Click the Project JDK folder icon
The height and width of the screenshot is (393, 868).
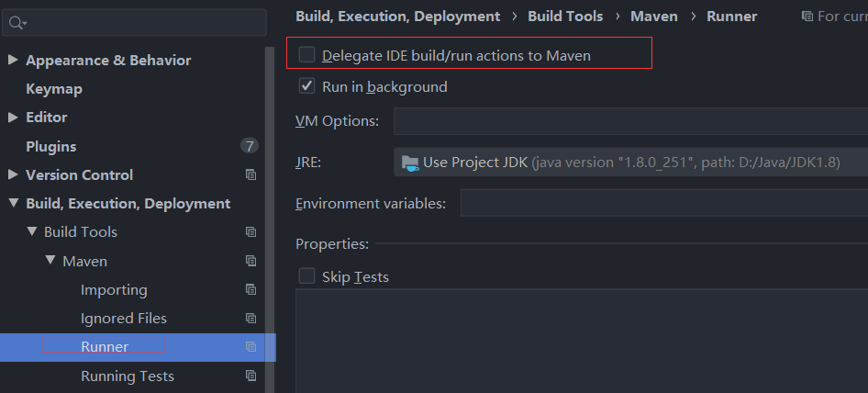410,163
